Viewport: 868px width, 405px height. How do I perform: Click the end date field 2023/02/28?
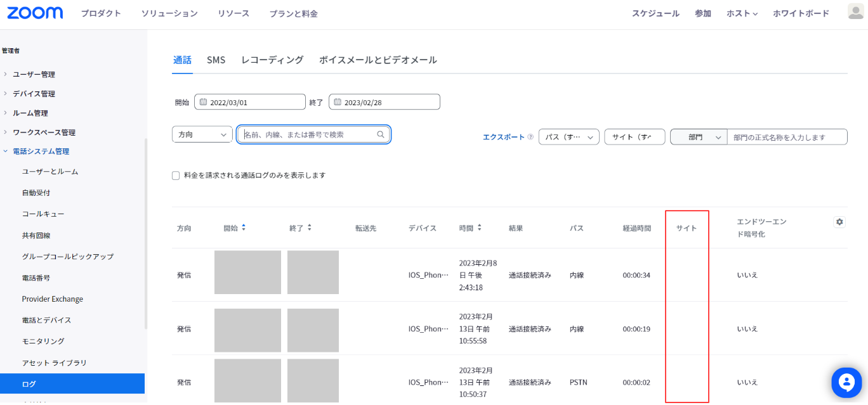click(x=385, y=102)
